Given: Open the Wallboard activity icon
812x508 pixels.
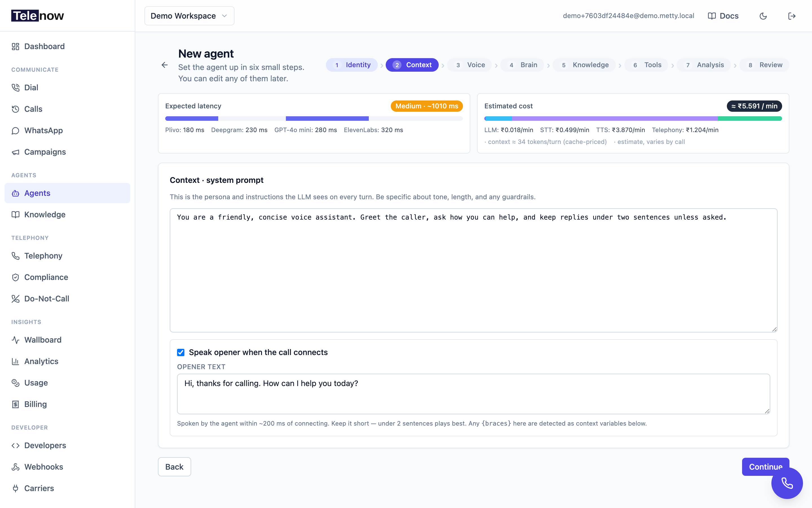Looking at the screenshot, I should tap(16, 340).
